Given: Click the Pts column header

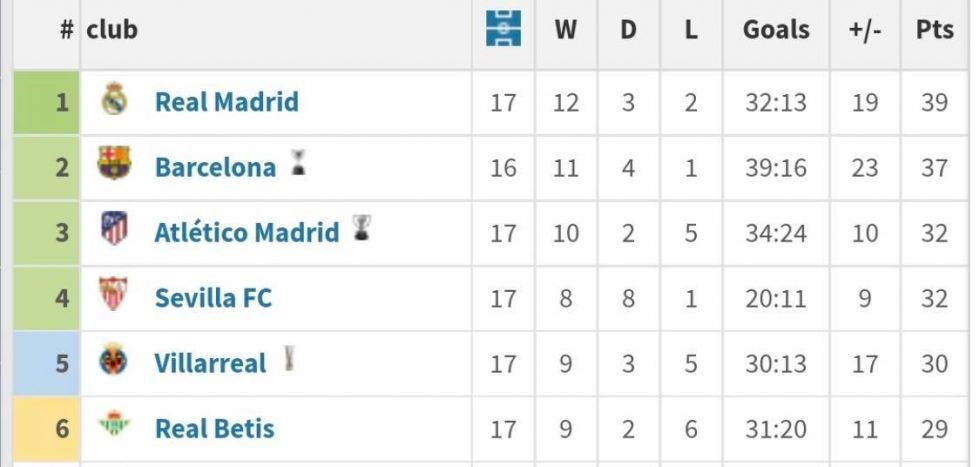Looking at the screenshot, I should (934, 30).
